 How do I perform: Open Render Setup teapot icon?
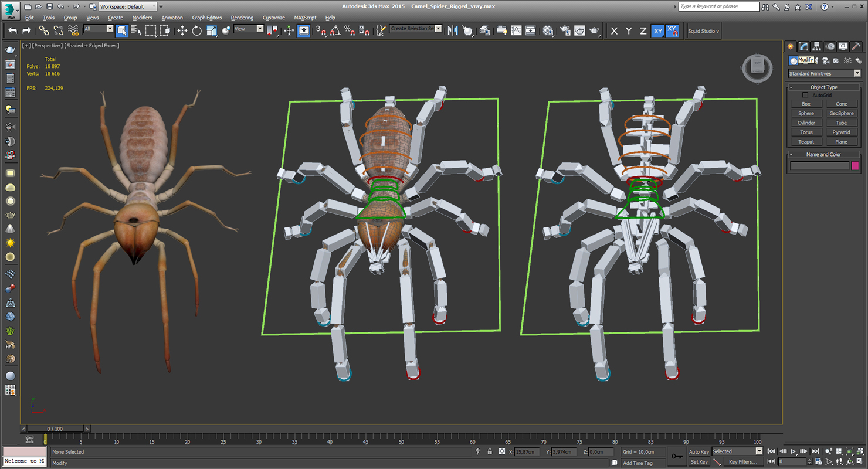click(565, 30)
